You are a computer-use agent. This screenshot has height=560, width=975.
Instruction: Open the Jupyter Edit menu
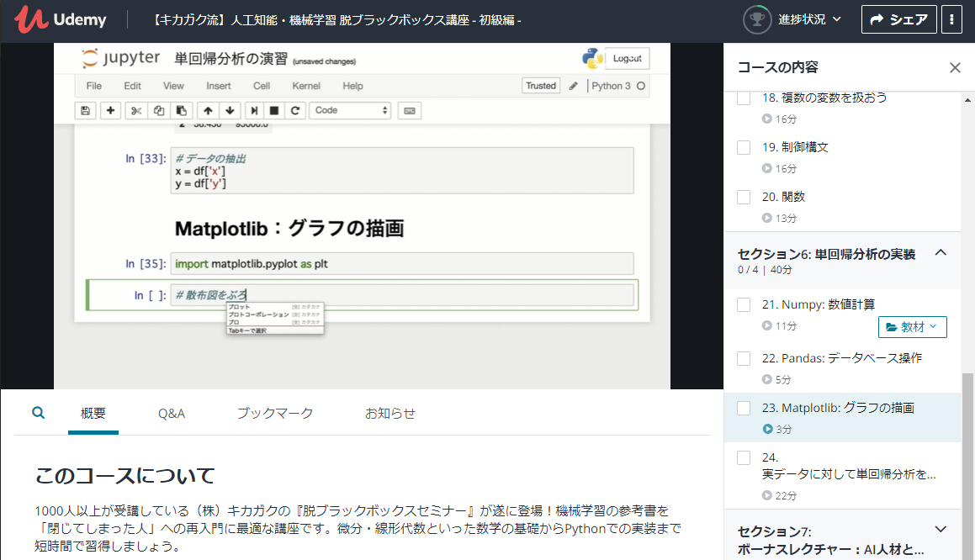coord(132,86)
